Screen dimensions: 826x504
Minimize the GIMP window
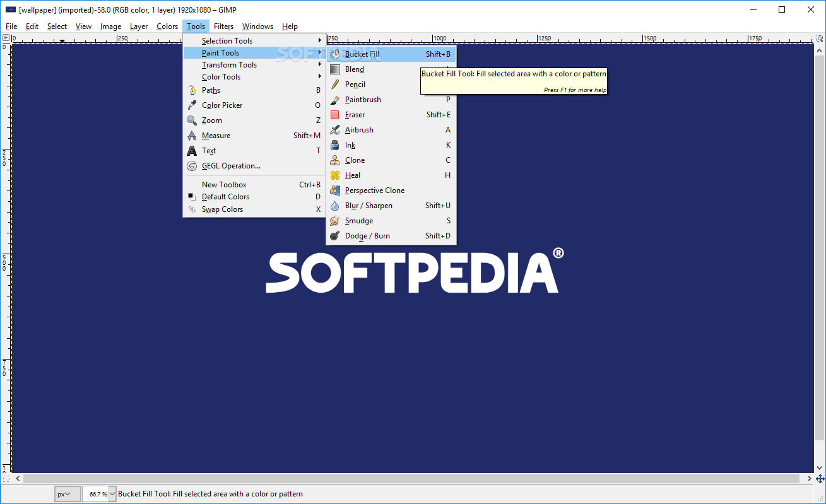(753, 9)
